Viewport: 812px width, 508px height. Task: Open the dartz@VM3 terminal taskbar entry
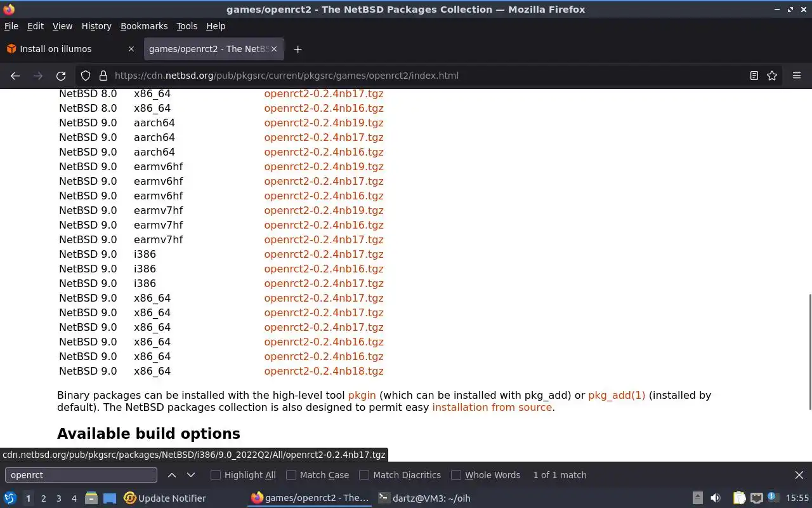coord(424,498)
